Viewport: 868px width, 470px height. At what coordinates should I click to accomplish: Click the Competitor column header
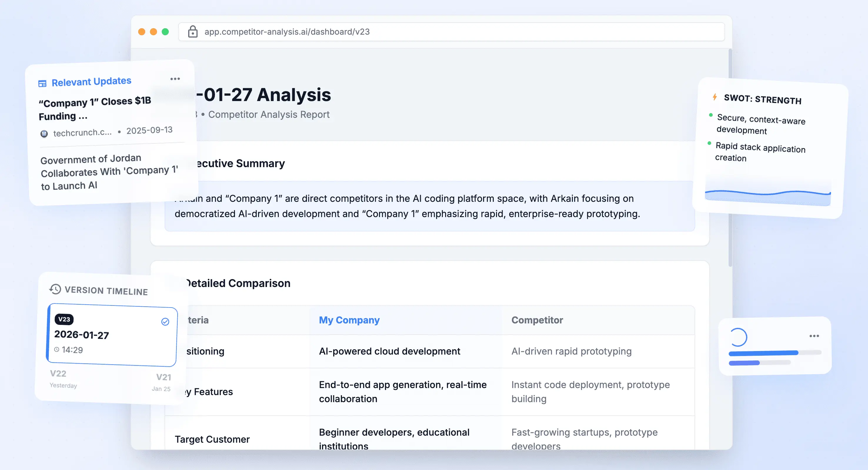click(537, 320)
